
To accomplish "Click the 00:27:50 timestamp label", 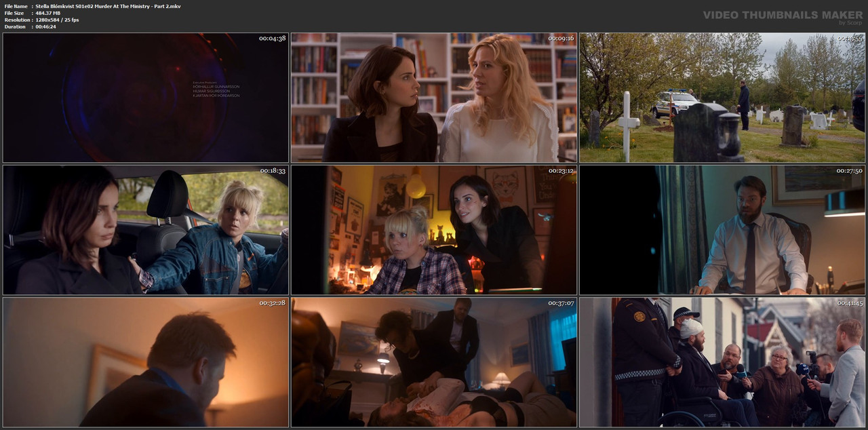I will (x=849, y=171).
